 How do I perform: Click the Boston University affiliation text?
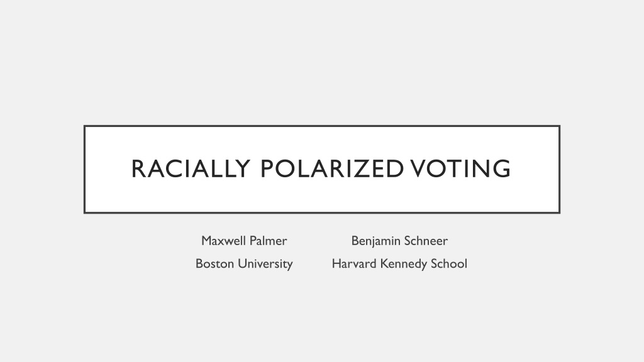tap(244, 264)
